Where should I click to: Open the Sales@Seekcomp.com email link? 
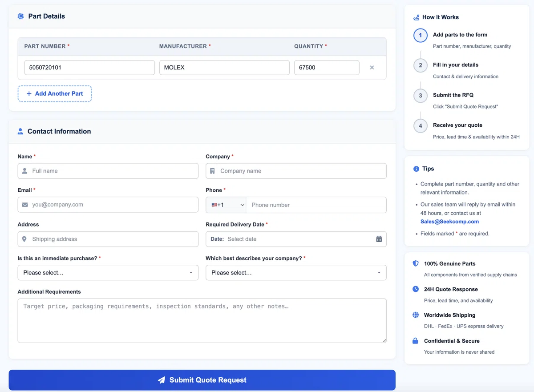point(450,222)
